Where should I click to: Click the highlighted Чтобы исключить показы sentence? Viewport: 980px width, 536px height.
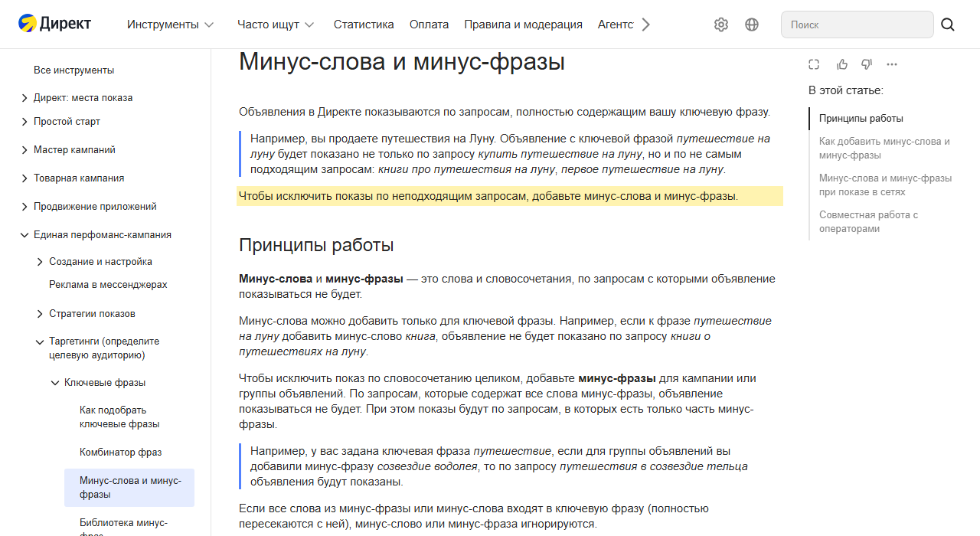(488, 196)
